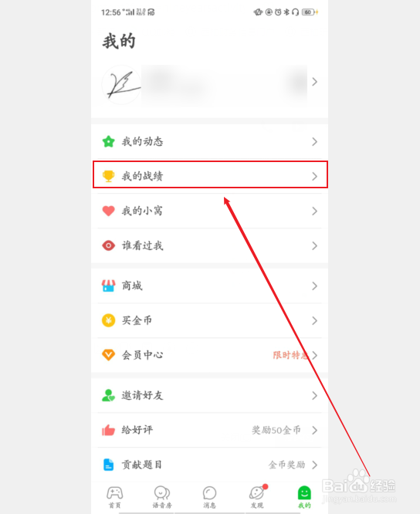Expand profile details via the profile chevron
The width and height of the screenshot is (420, 514).
point(315,82)
